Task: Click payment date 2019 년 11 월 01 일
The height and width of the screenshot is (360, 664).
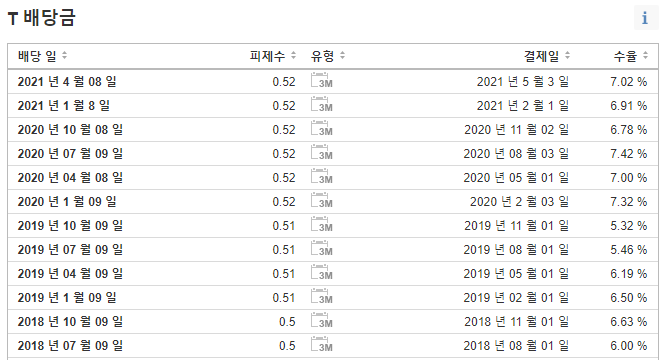Action: tap(517, 226)
